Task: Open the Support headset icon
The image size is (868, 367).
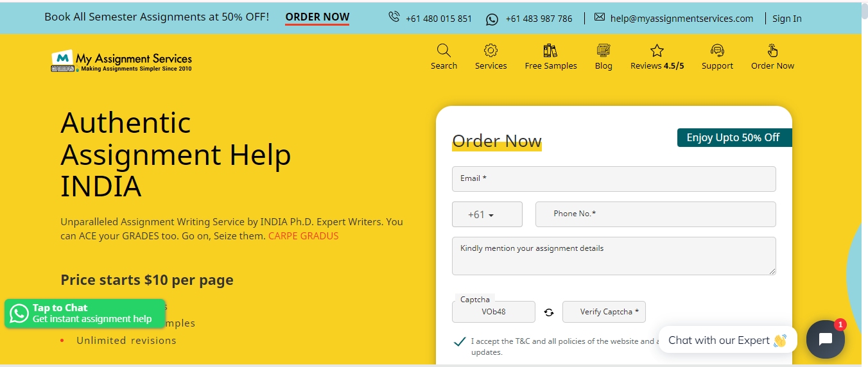Action: (717, 51)
